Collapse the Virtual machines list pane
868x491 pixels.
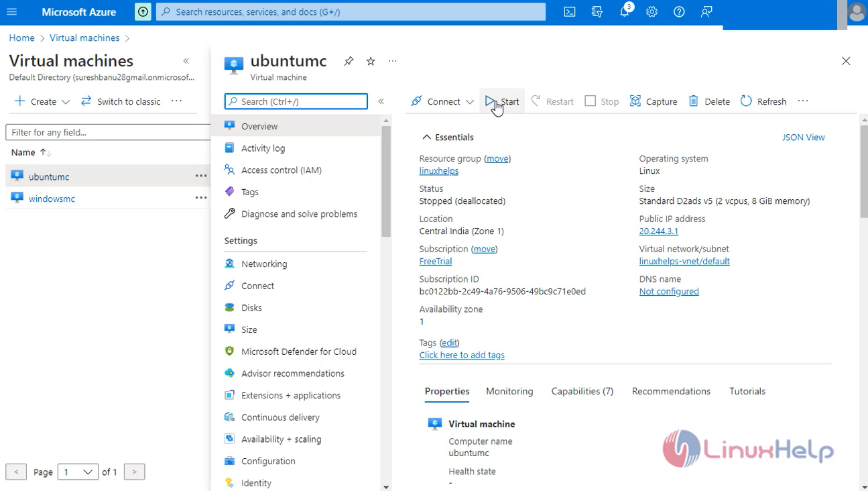[186, 61]
